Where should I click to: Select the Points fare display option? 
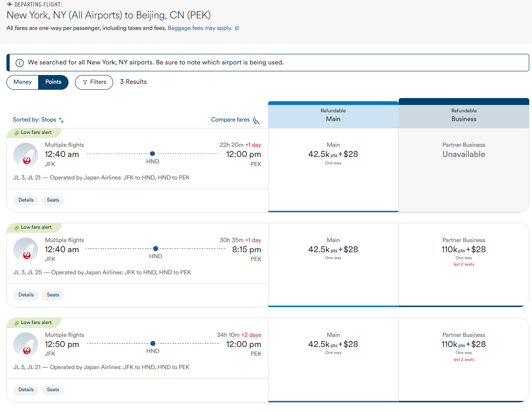[x=53, y=82]
